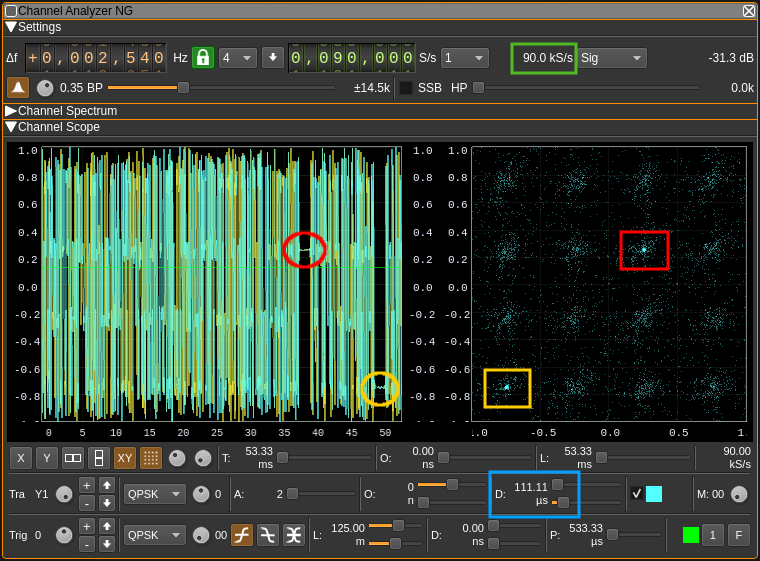Click the T time base slider handle

click(x=282, y=458)
